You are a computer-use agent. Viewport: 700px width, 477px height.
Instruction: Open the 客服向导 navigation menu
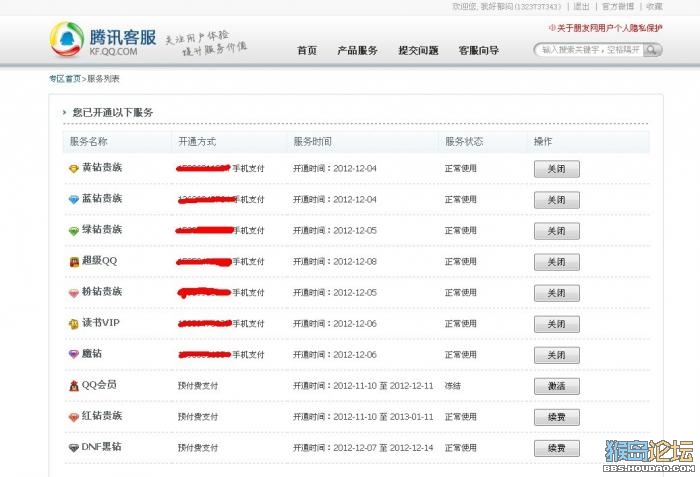point(479,50)
